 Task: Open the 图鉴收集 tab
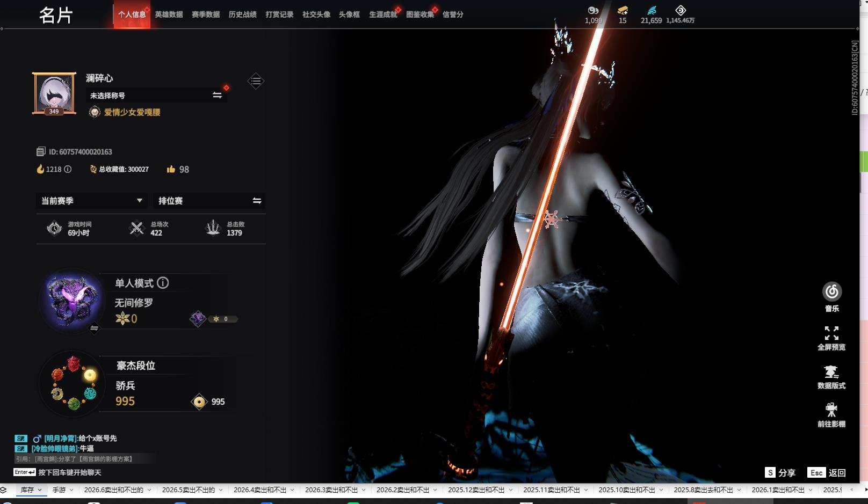(420, 14)
